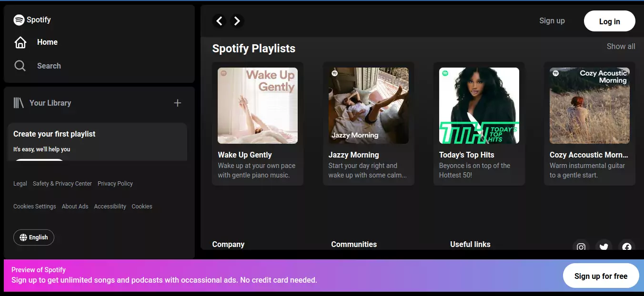
Task: Click the back navigation arrow
Action: pyautogui.click(x=219, y=21)
